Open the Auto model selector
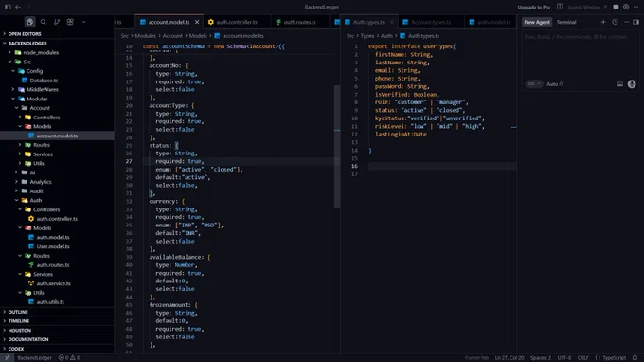 click(x=555, y=84)
